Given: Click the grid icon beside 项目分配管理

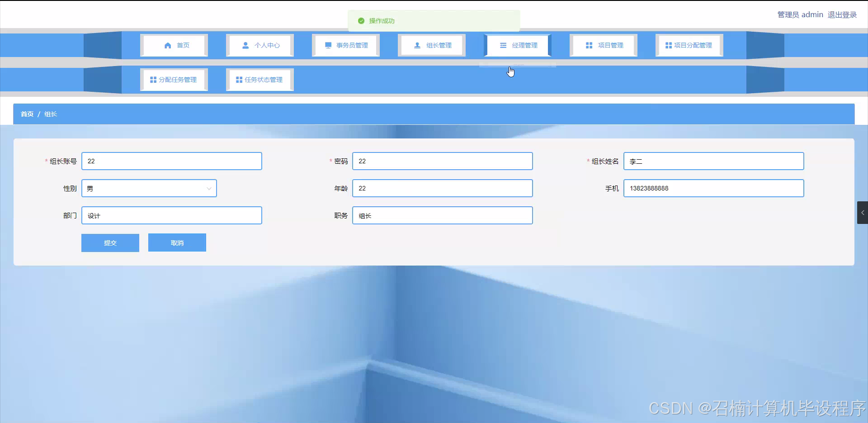Looking at the screenshot, I should [669, 45].
